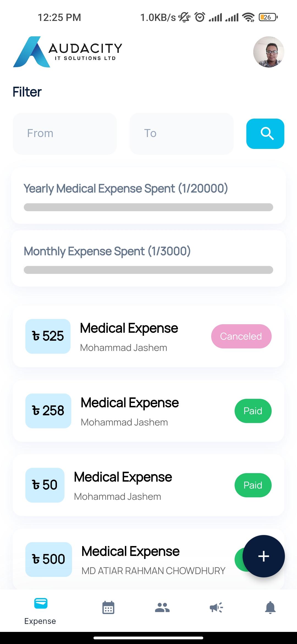Tap the Canceled status badge

tap(241, 336)
